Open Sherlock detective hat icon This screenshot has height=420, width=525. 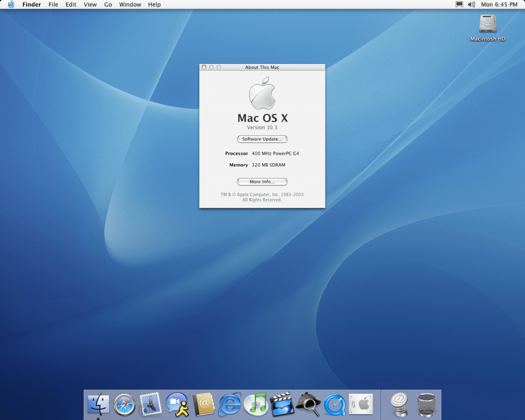308,404
